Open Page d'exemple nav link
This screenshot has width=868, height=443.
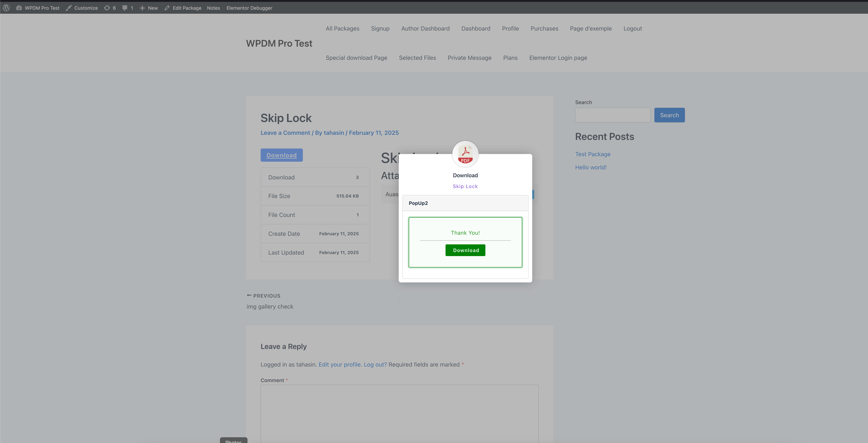point(591,29)
